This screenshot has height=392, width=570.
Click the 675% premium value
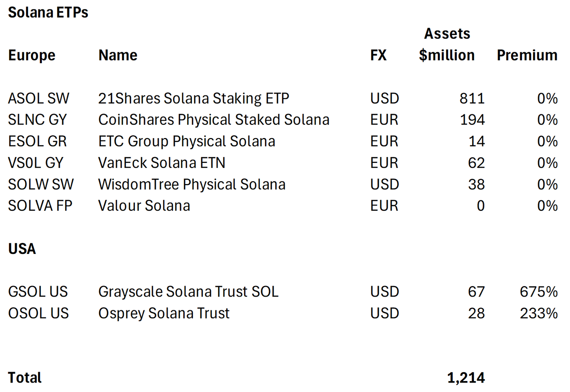coord(539,291)
